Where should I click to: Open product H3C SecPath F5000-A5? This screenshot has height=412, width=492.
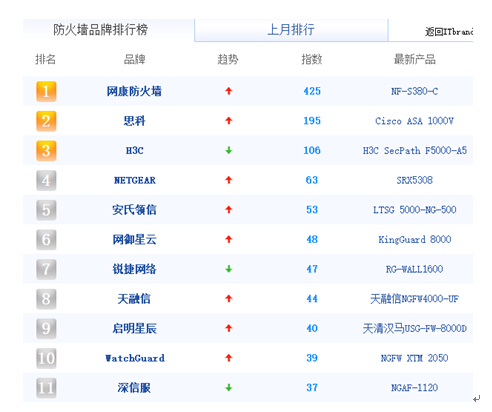pyautogui.click(x=415, y=151)
